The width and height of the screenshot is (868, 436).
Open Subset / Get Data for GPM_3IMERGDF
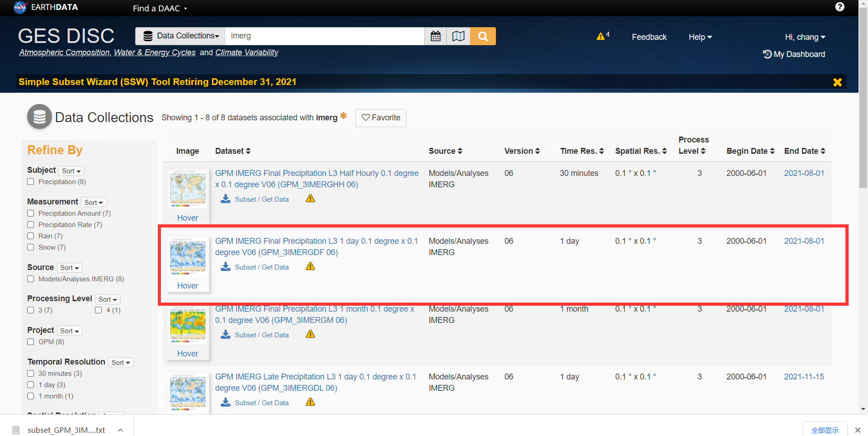[x=262, y=267]
